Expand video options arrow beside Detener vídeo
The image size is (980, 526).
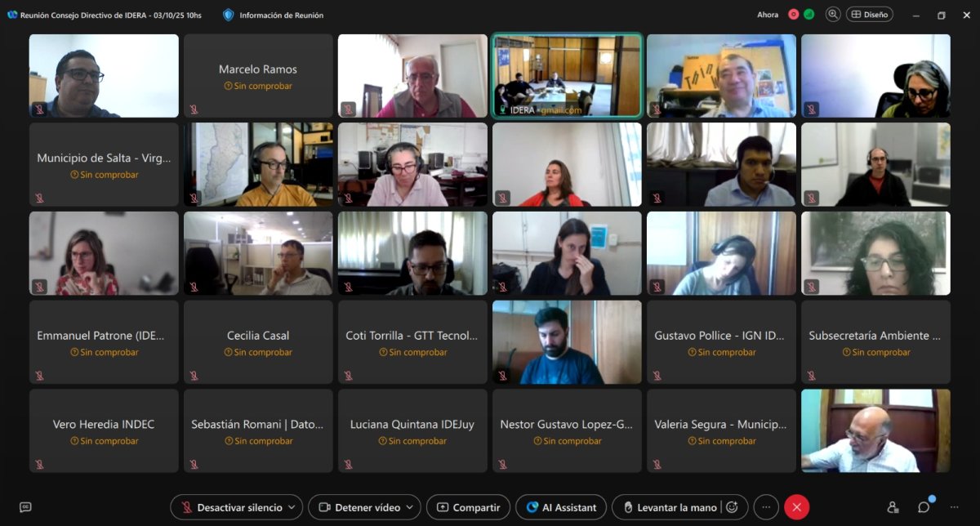pos(412,507)
